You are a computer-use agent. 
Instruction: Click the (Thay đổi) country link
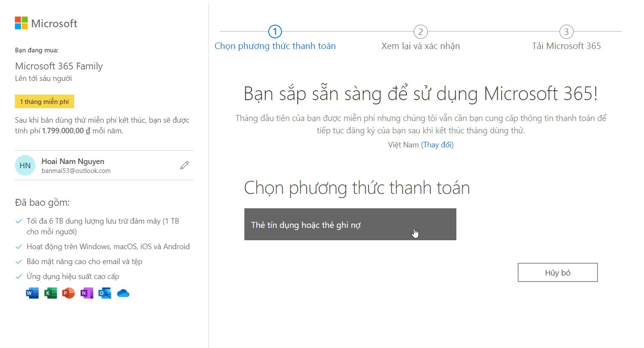437,145
